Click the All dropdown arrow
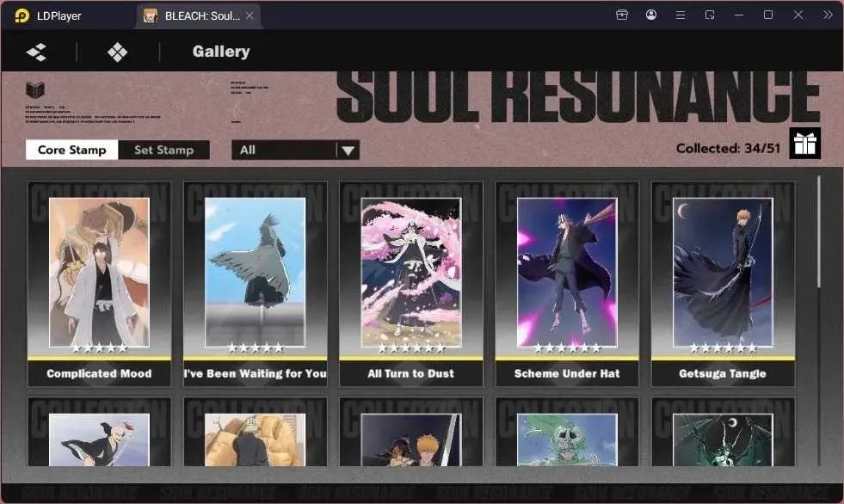The image size is (844, 504). pyautogui.click(x=348, y=151)
